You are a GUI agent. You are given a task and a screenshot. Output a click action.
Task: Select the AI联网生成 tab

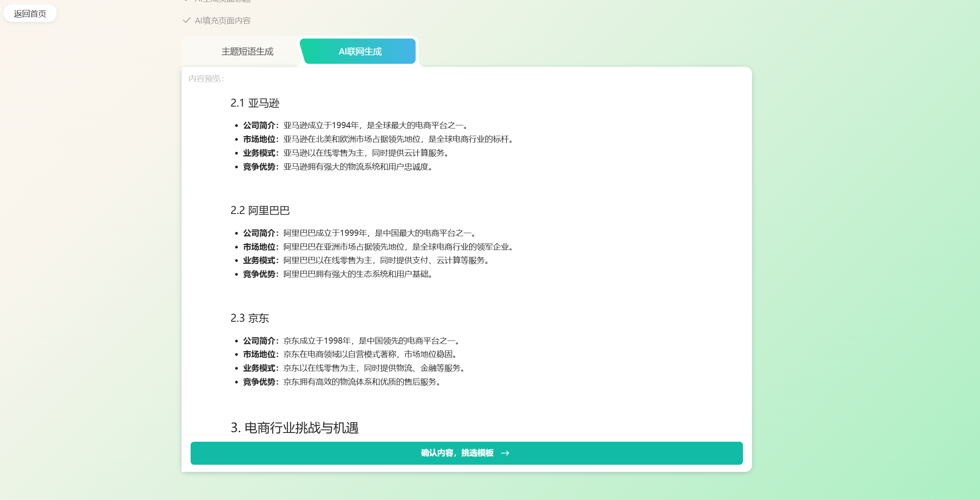358,51
